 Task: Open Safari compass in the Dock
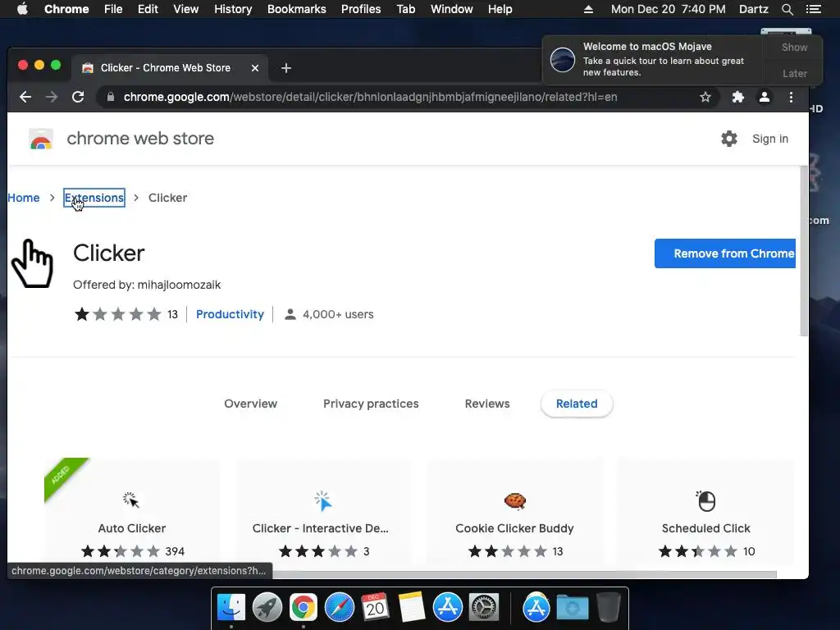tap(340, 608)
